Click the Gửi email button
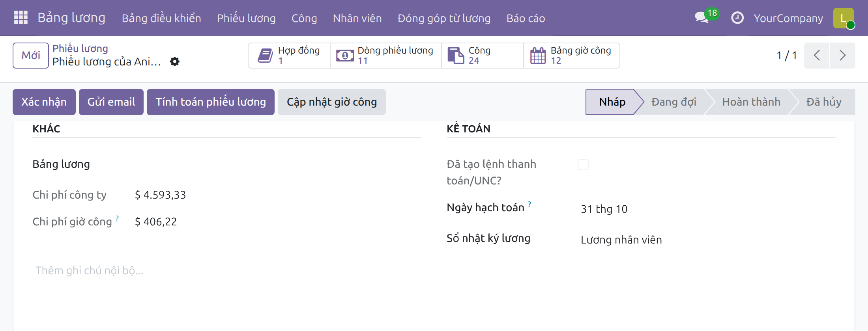The width and height of the screenshot is (868, 331). coord(111,102)
